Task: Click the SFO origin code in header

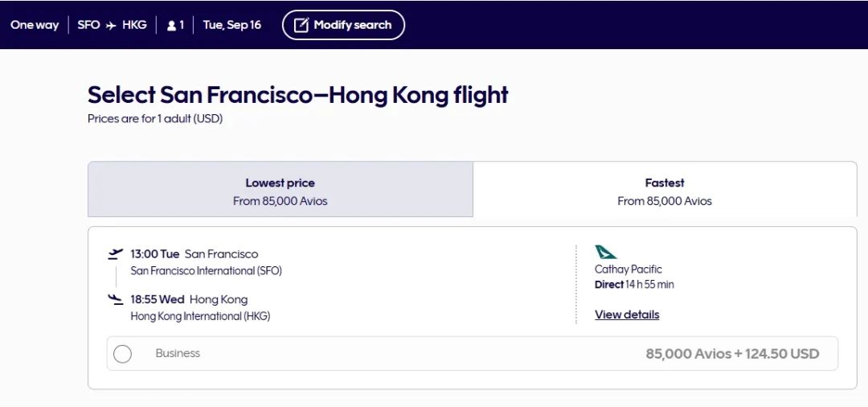Action: tap(88, 25)
